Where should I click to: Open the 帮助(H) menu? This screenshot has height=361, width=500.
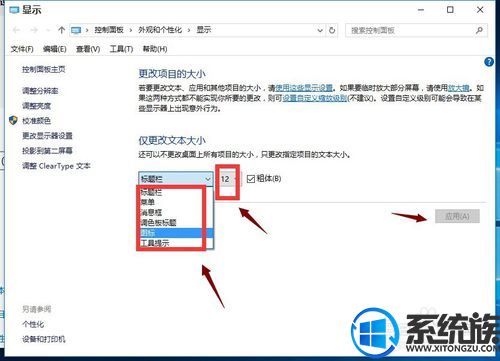tap(155, 49)
